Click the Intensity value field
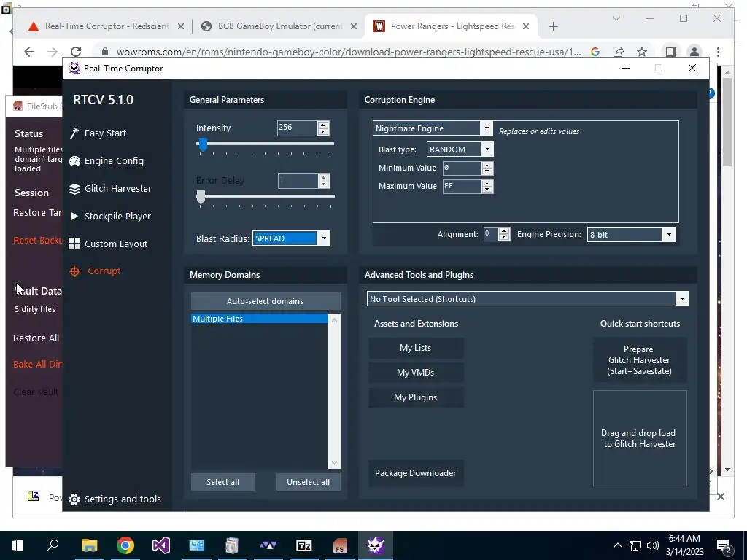 tap(297, 128)
